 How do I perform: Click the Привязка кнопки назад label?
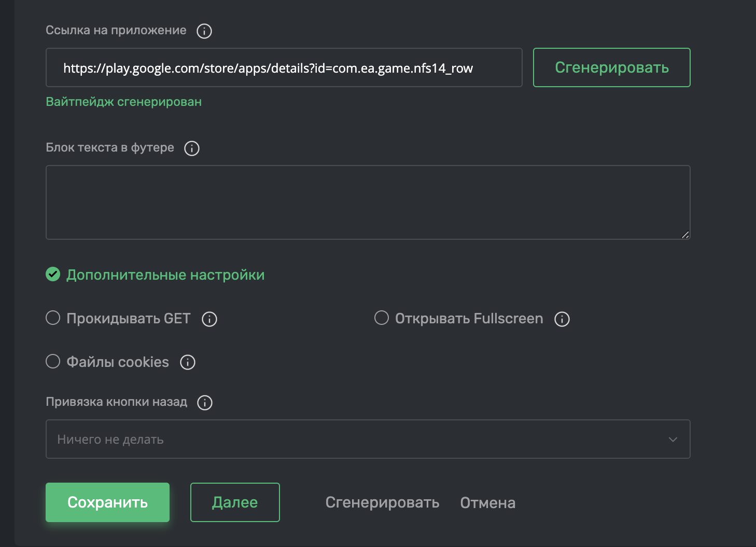coord(117,402)
